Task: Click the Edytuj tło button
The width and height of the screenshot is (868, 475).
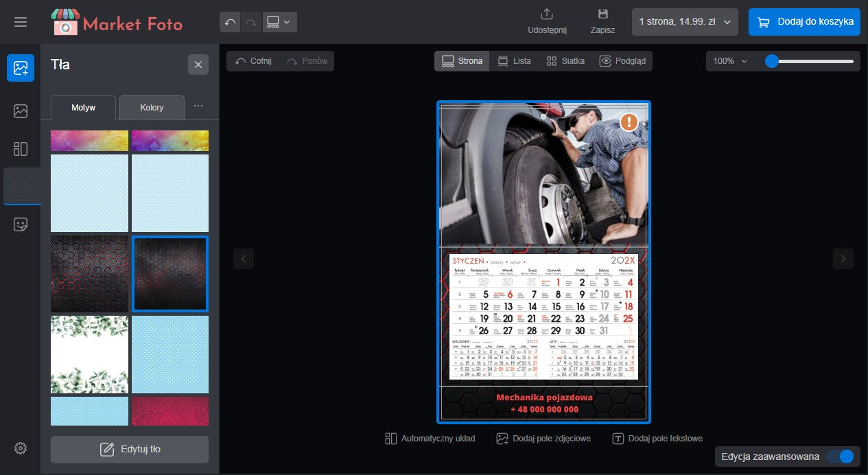Action: point(130,450)
